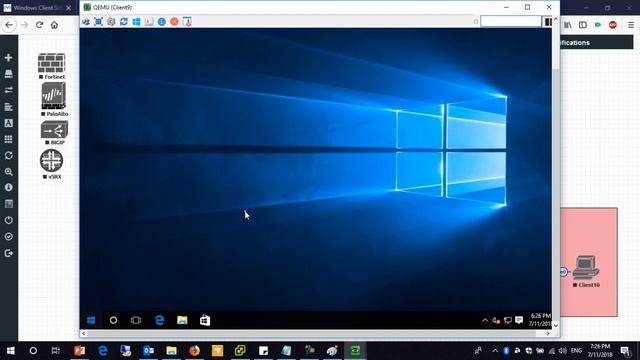Click the refresh screen icon in QEMU toolbar

(124, 22)
